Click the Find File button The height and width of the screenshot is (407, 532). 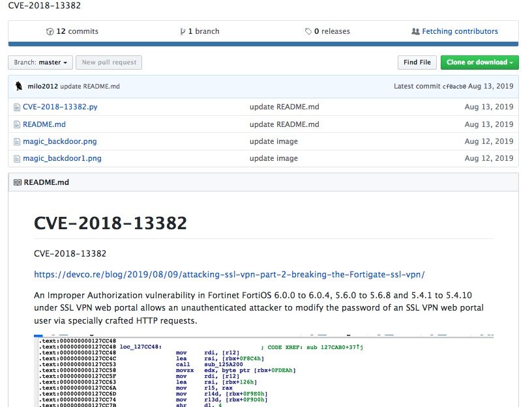pyautogui.click(x=417, y=63)
